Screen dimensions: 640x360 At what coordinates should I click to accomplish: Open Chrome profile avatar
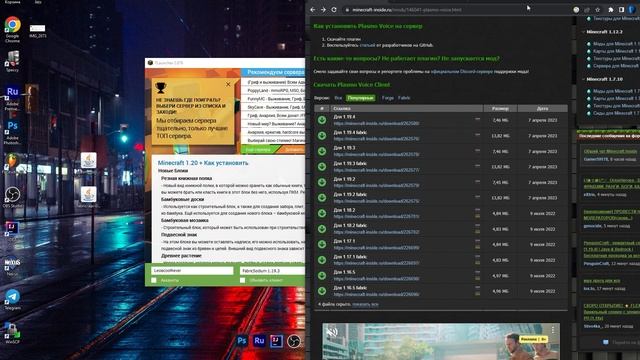632,10
